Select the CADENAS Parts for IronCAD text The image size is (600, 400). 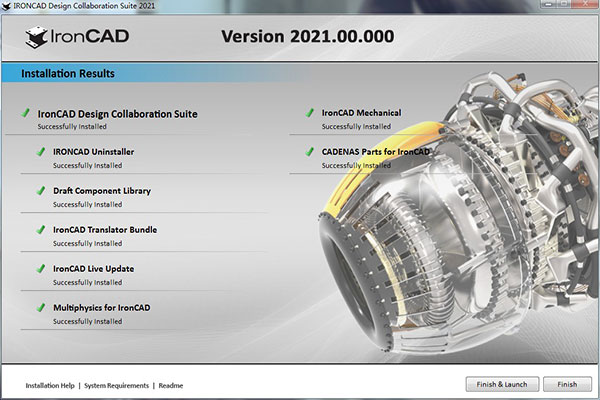point(375,152)
